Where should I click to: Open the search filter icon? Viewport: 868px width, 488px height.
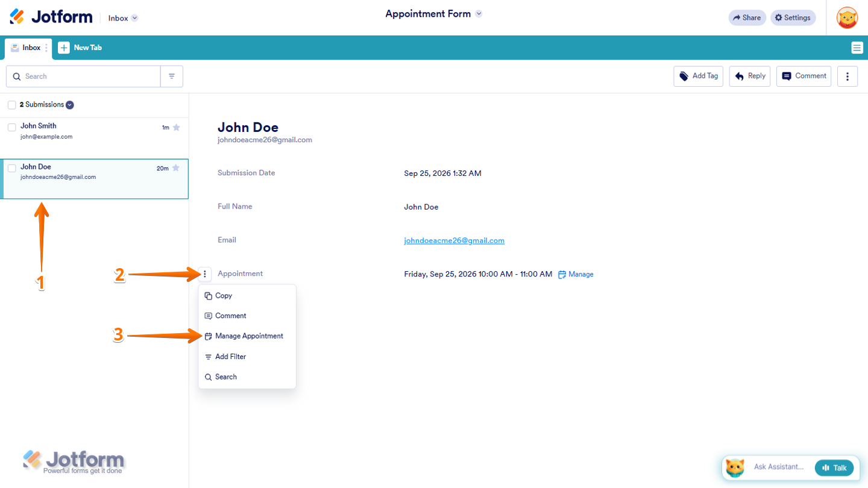tap(172, 77)
